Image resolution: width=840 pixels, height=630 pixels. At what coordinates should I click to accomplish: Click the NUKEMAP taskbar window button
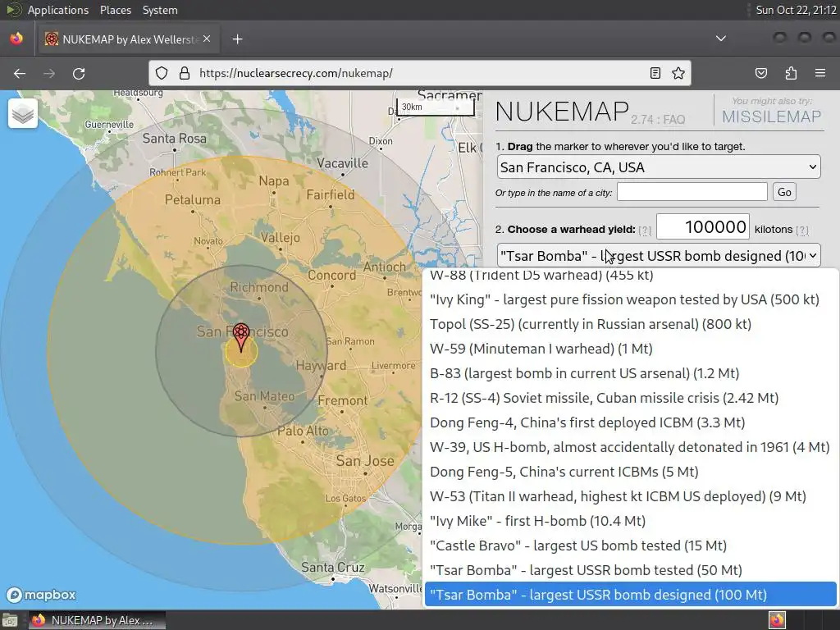(x=97, y=620)
